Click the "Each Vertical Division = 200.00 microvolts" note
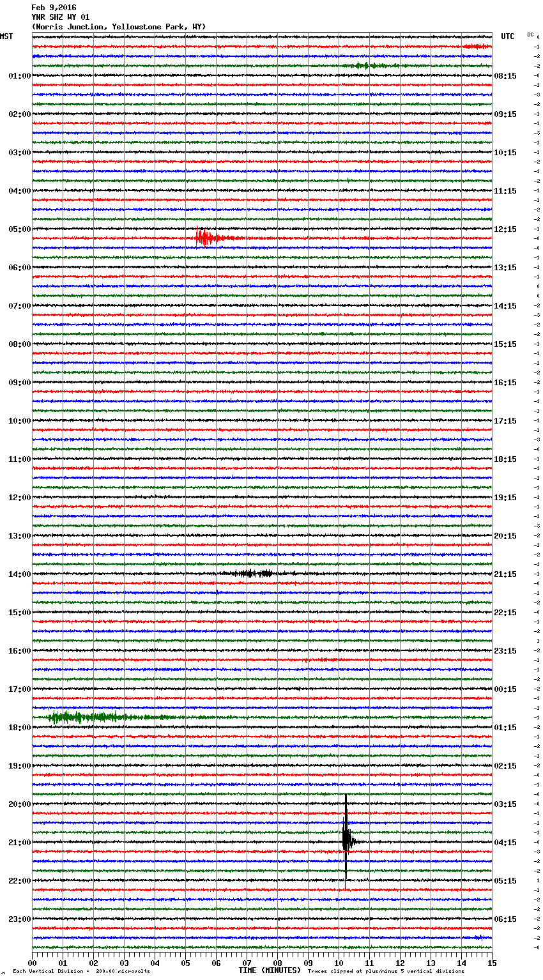This screenshot has height=980, width=543. click(x=81, y=971)
